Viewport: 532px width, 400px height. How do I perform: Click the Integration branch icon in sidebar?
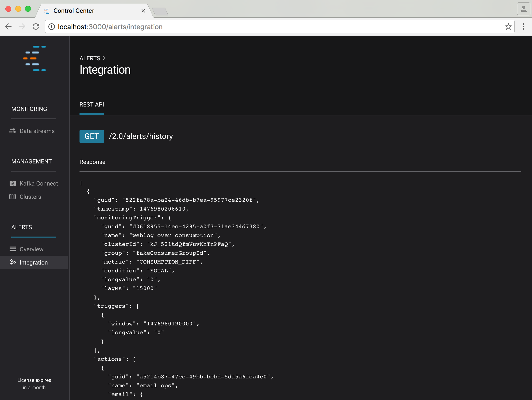pyautogui.click(x=13, y=262)
